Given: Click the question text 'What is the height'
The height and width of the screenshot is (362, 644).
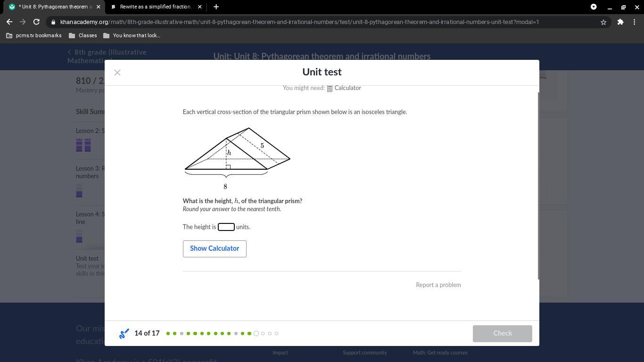Looking at the screenshot, I should click(x=242, y=201).
